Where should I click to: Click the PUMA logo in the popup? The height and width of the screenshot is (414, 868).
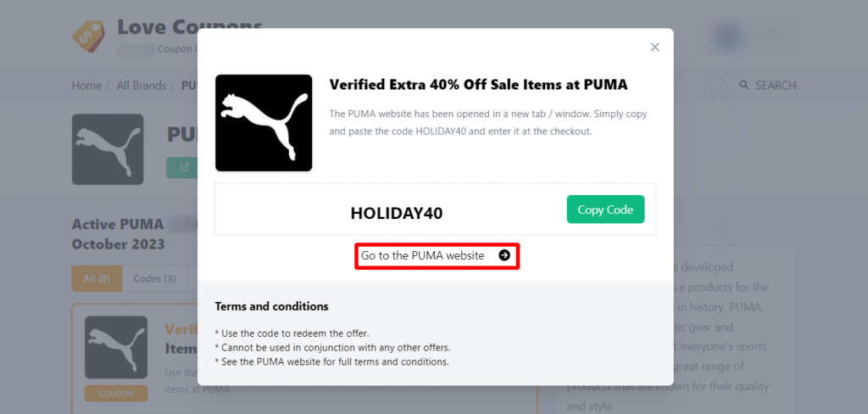coord(264,123)
